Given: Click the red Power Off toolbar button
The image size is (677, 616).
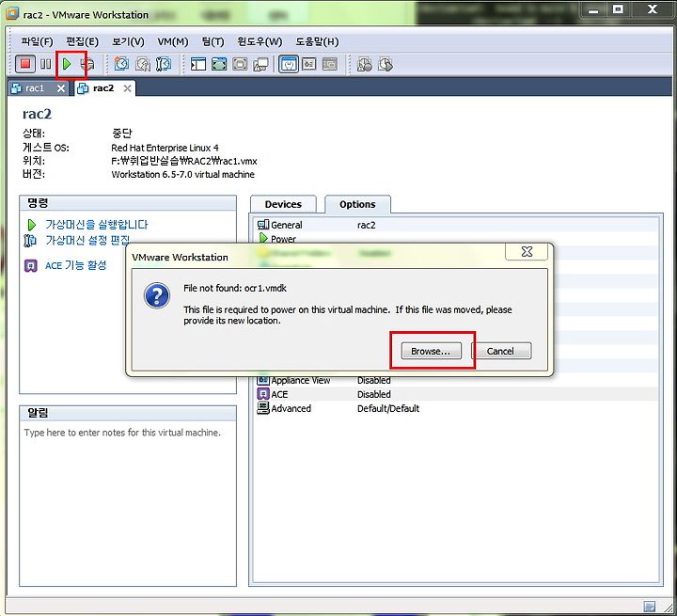Looking at the screenshot, I should (x=25, y=64).
